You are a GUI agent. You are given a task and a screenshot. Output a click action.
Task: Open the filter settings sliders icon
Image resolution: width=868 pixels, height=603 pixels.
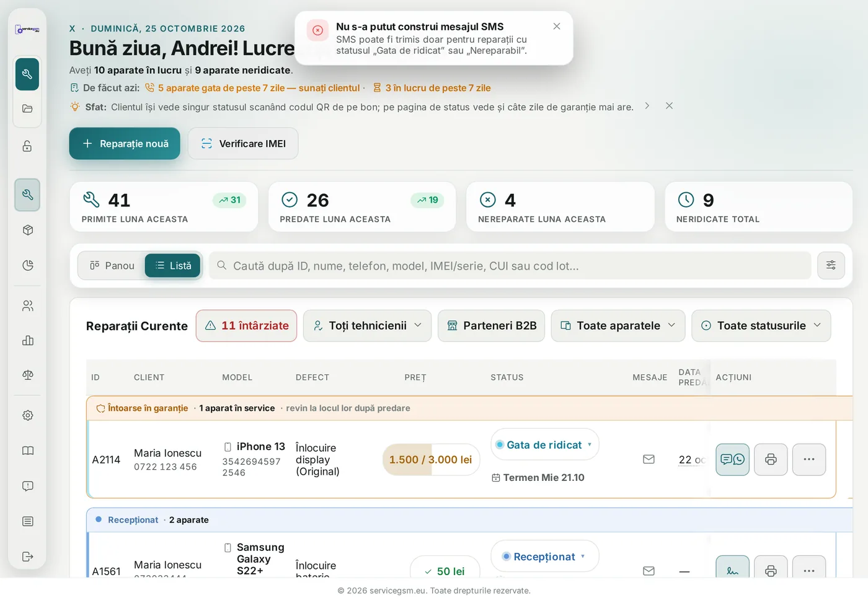coord(831,265)
